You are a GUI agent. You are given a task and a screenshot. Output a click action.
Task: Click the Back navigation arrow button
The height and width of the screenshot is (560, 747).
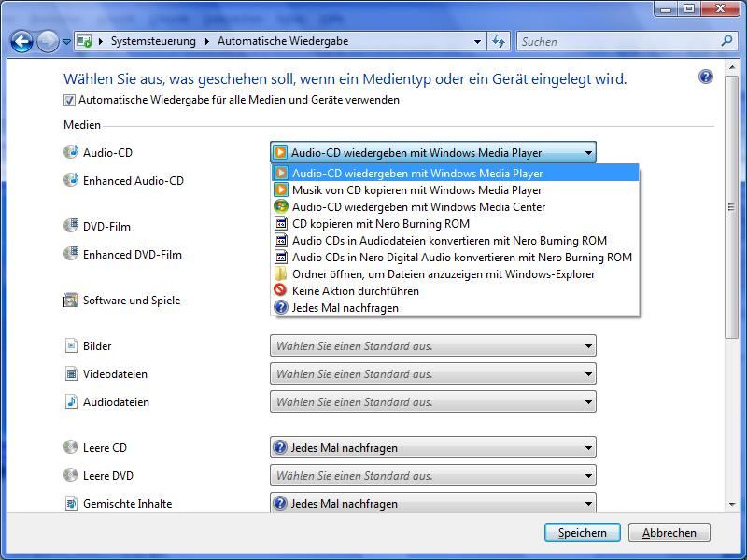[21, 42]
